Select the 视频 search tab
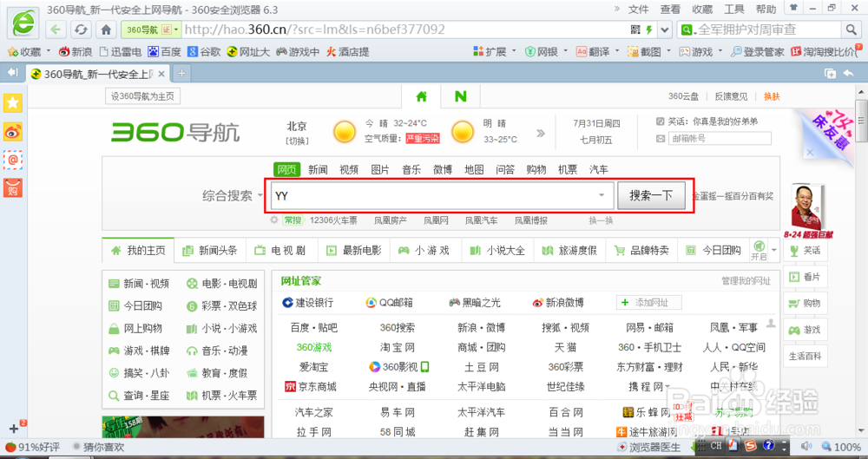This screenshot has width=868, height=459. [349, 169]
